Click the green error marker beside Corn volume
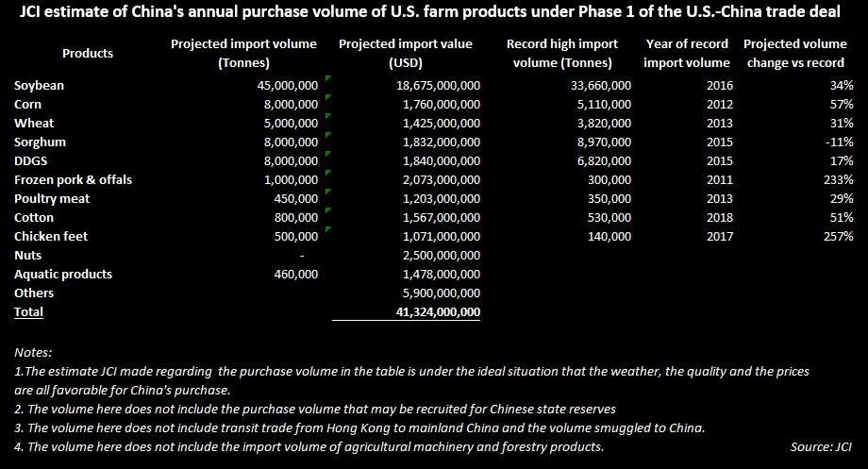This screenshot has width=868, height=469. pos(328,97)
